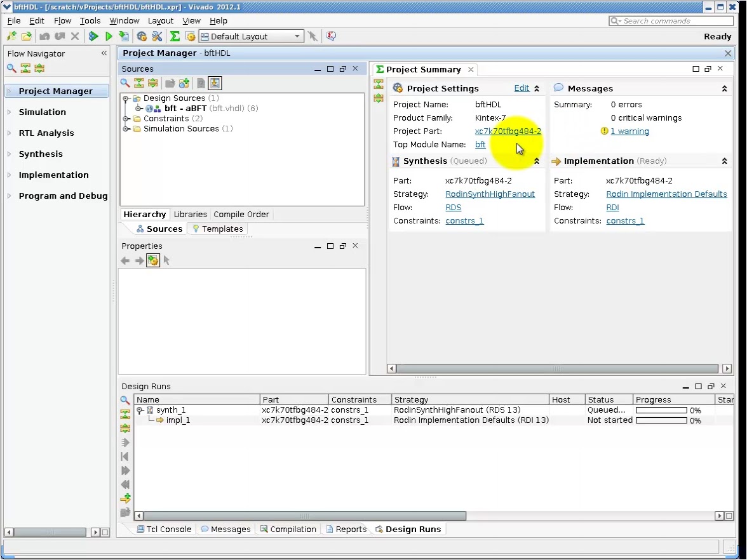The height and width of the screenshot is (560, 747).
Task: Click Collapse All icon in Flow Navigator
Action: tap(25, 69)
